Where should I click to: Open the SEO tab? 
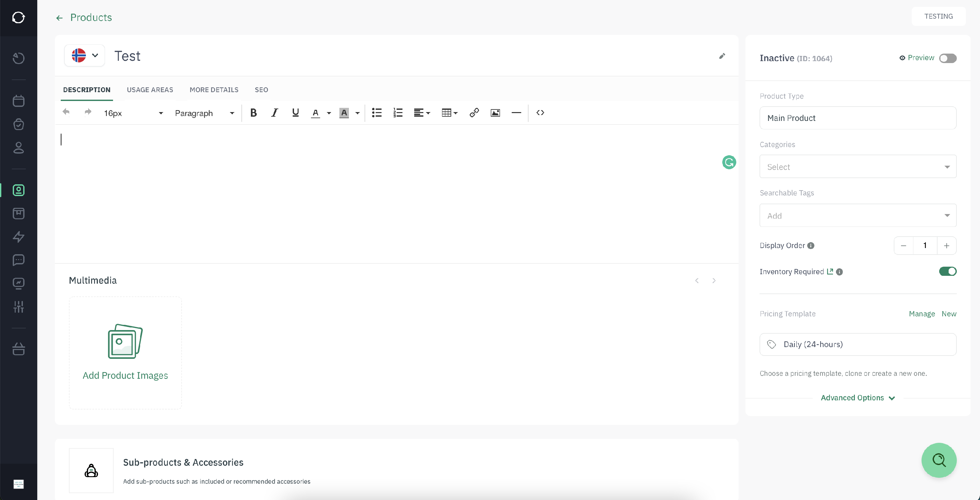(x=261, y=90)
